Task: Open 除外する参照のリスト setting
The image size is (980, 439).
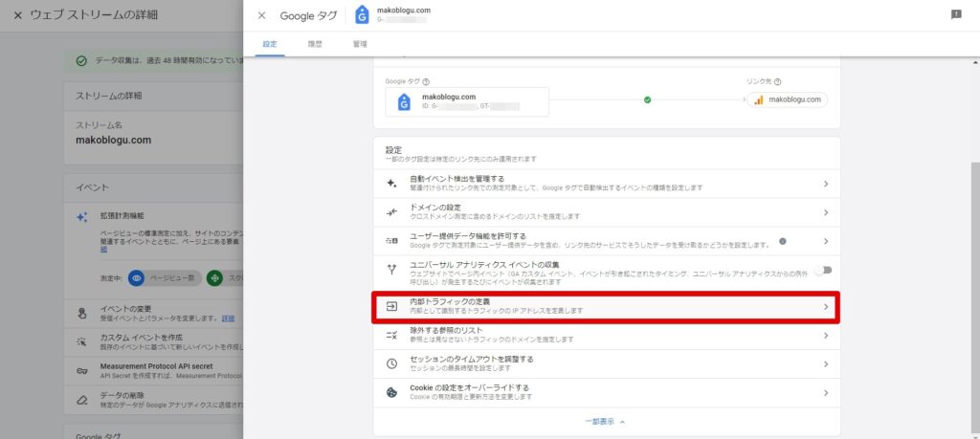Action: pyautogui.click(x=606, y=336)
